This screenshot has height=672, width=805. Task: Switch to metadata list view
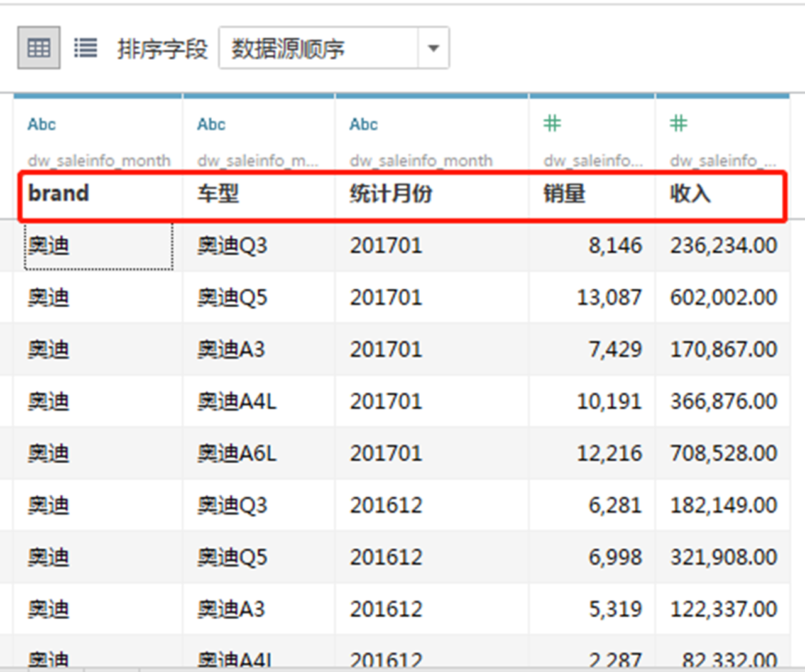85,48
